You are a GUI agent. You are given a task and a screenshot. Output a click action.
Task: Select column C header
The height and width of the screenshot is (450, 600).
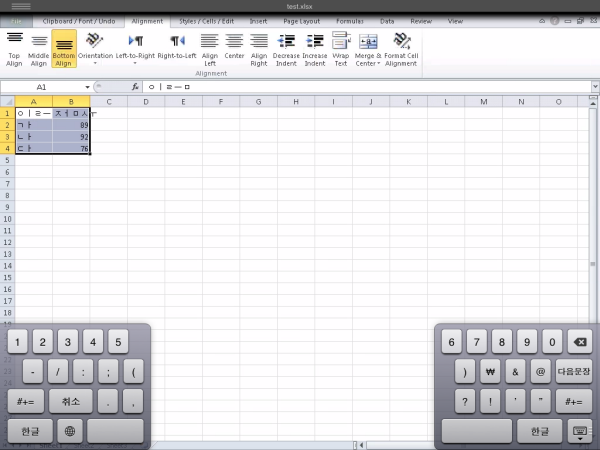click(109, 102)
